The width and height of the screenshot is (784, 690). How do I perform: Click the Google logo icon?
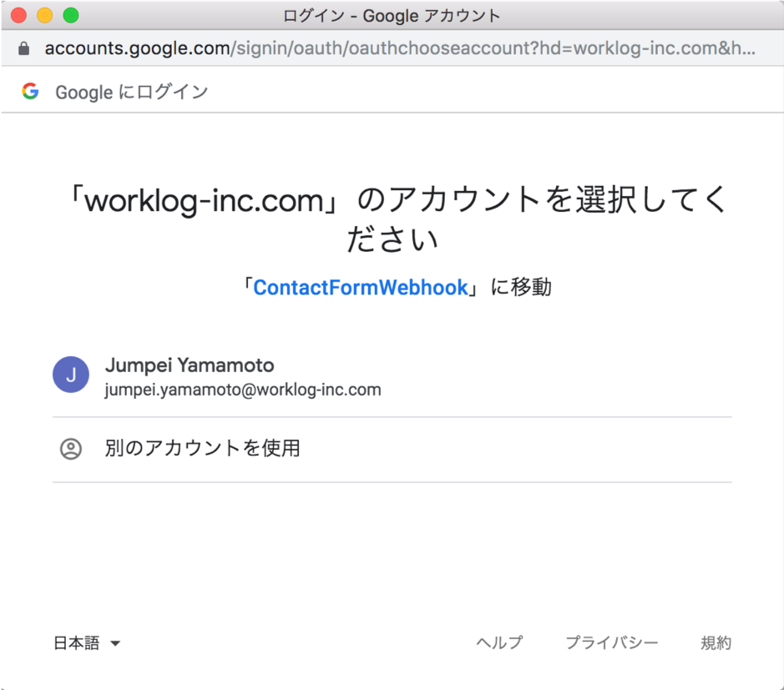pyautogui.click(x=31, y=92)
